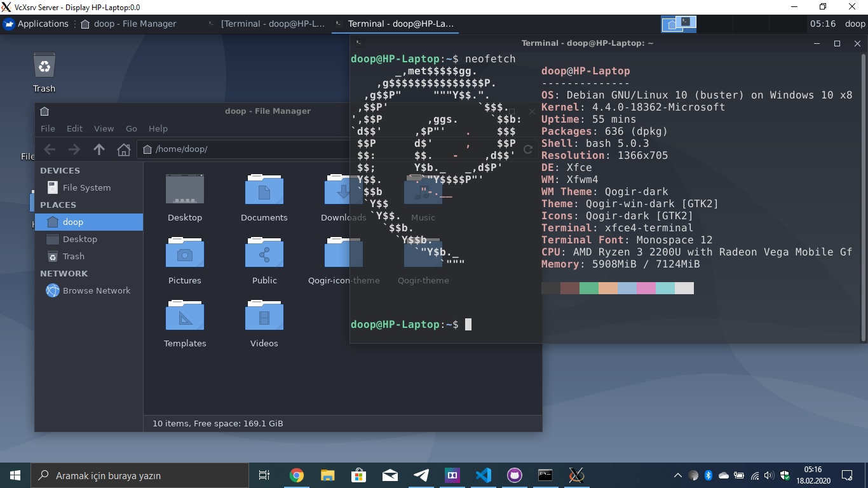The image size is (868, 488).
Task: Click the terminal prompt line with cursor
Action: [x=411, y=325]
